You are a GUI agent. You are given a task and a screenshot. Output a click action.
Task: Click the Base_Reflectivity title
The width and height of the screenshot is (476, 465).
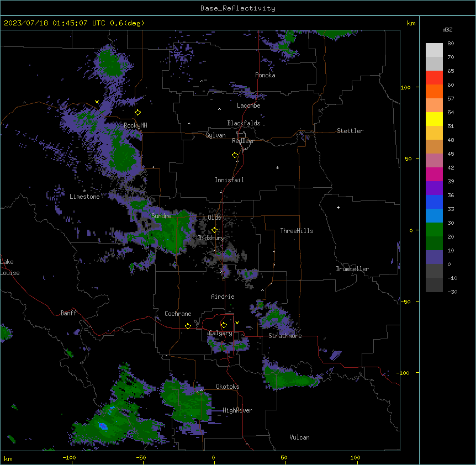coord(238,8)
